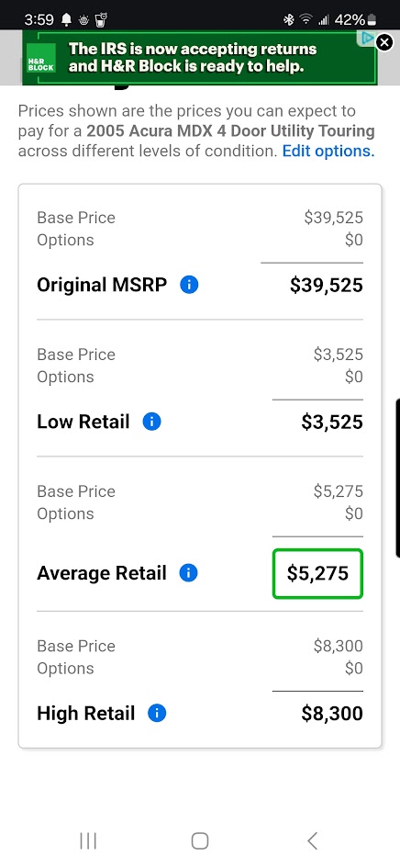400x868 pixels.
Task: Close the H&R Block ad banner
Action: click(x=384, y=42)
